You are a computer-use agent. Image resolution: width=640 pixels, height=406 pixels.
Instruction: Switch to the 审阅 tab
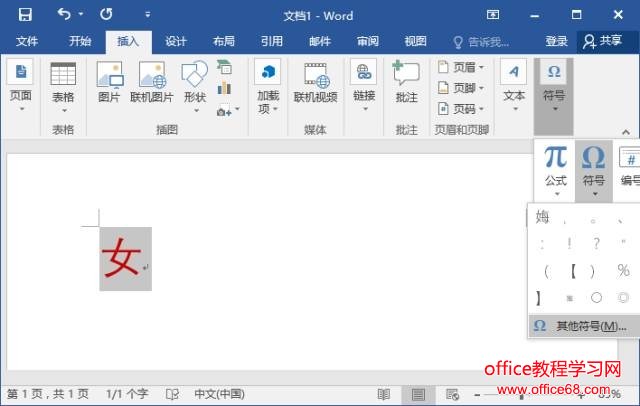368,41
